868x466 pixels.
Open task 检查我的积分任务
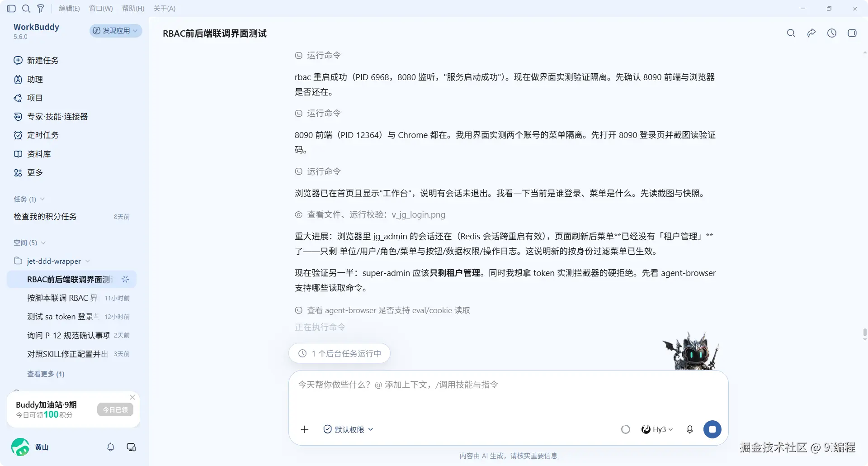71,216
